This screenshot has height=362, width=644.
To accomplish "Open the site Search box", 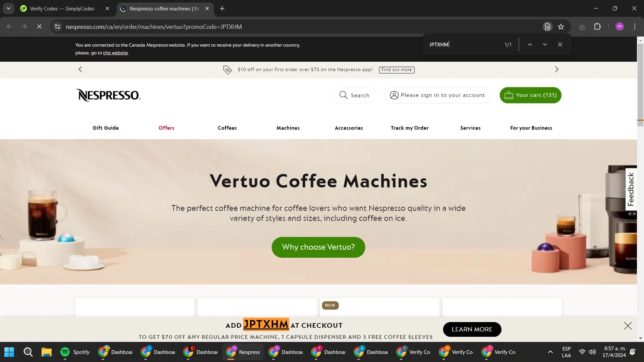I will (354, 95).
